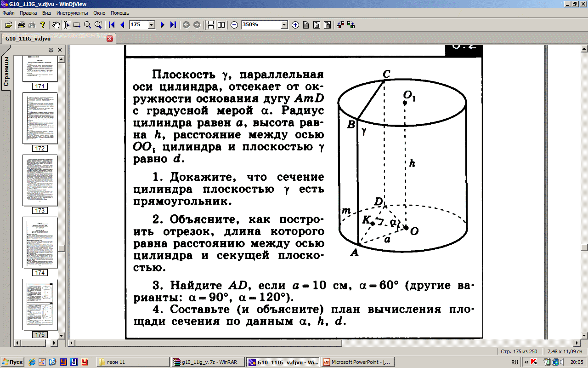Click the Пуск start button
Viewport: 588px width, 368px height.
pyautogui.click(x=13, y=362)
